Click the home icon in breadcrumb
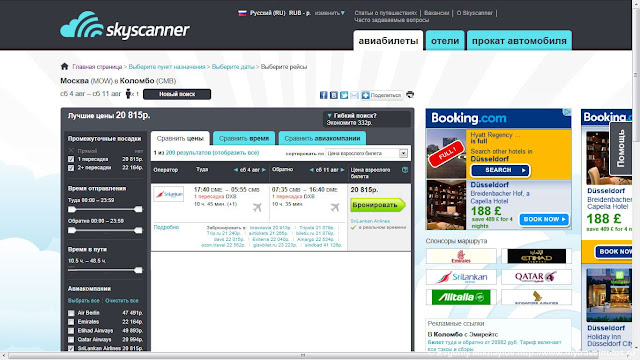 (64, 67)
